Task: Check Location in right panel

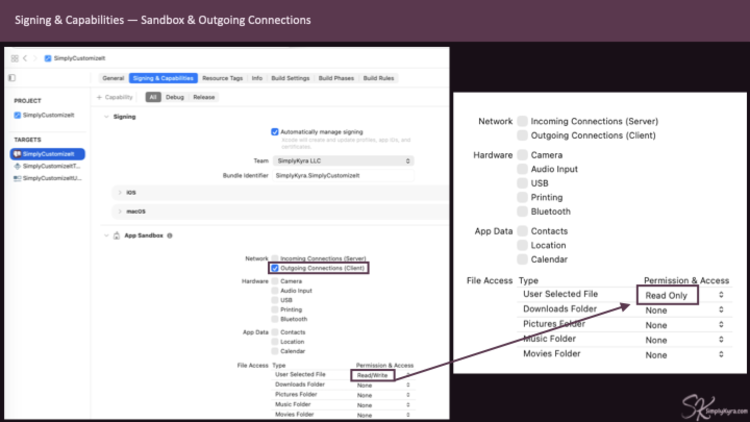Action: coord(522,245)
